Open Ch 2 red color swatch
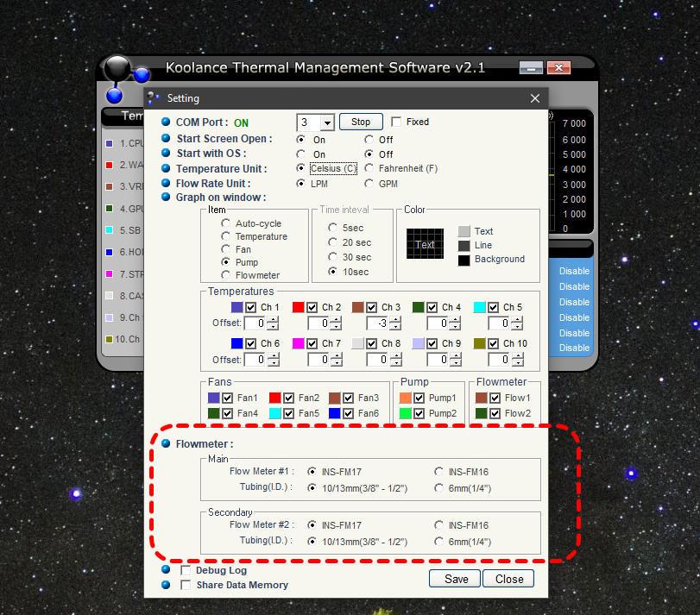 [299, 307]
